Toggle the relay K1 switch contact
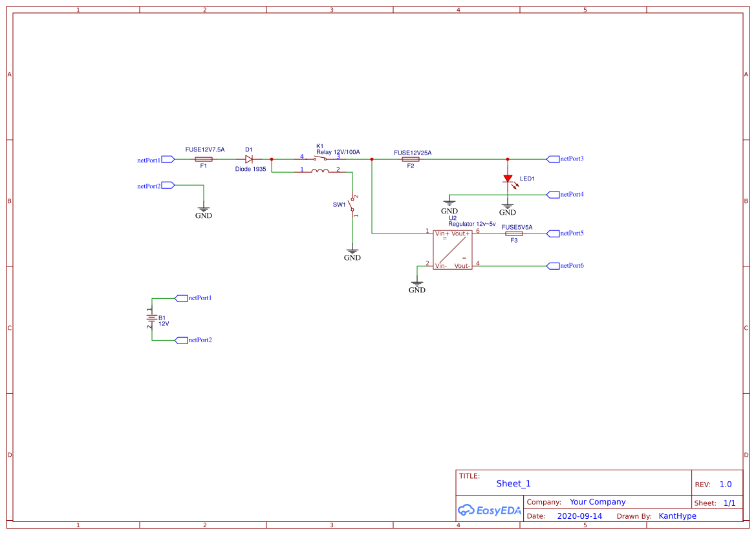Viewport: 756px width, 535px height. coord(320,157)
